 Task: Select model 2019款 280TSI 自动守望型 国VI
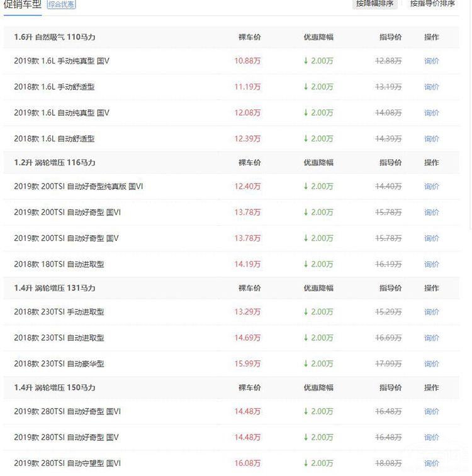[x=67, y=463]
